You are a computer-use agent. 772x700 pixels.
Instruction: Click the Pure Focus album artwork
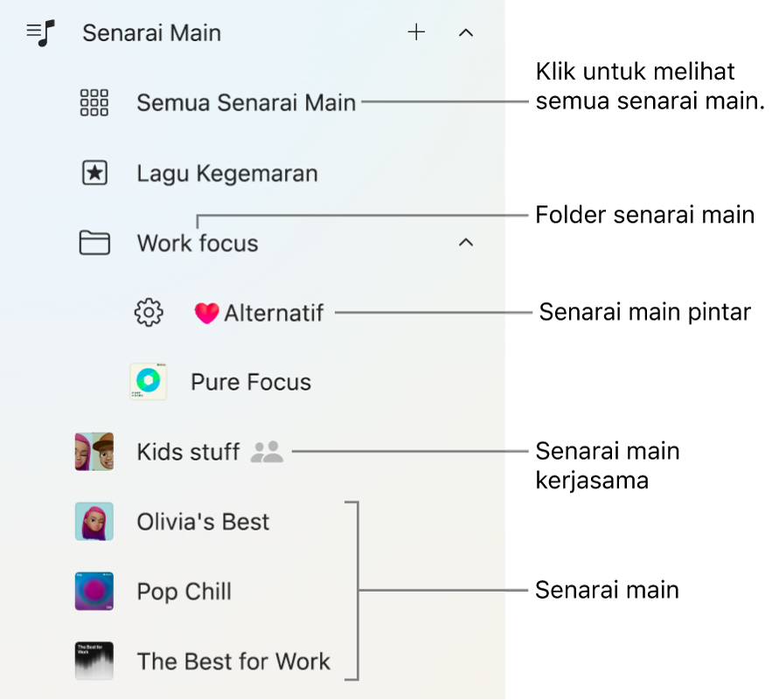click(148, 382)
